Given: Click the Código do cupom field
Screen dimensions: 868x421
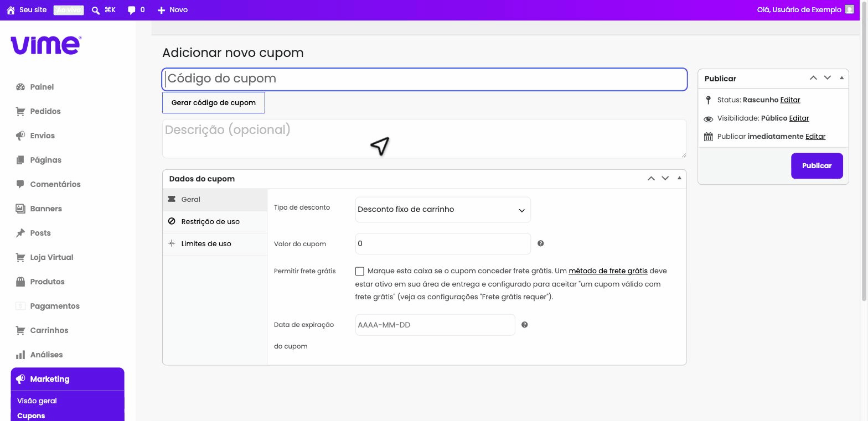Looking at the screenshot, I should [425, 79].
